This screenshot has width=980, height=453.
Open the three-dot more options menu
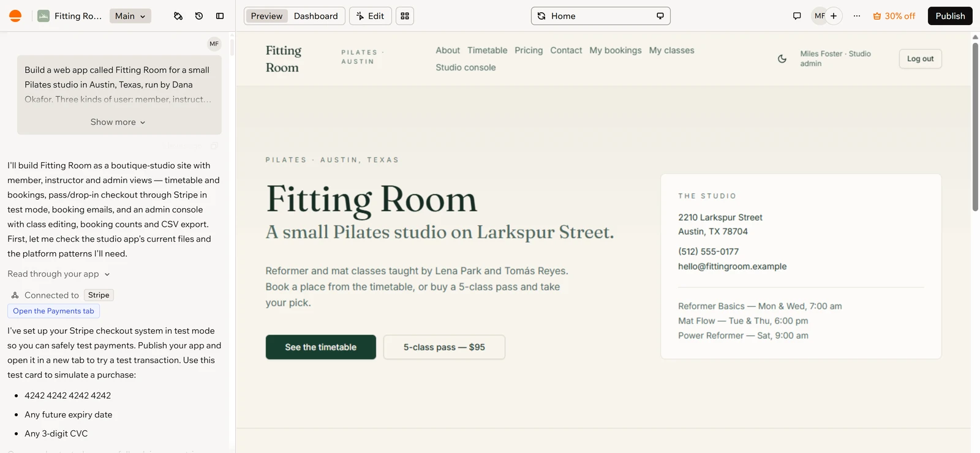point(857,16)
